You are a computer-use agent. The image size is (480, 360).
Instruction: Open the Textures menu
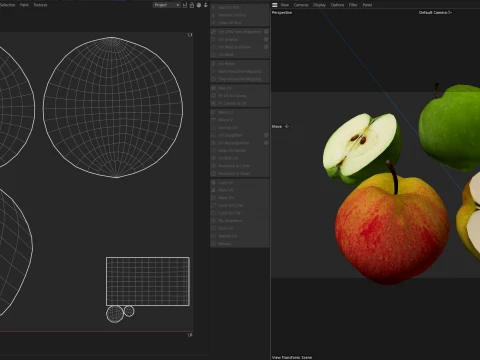[40, 5]
